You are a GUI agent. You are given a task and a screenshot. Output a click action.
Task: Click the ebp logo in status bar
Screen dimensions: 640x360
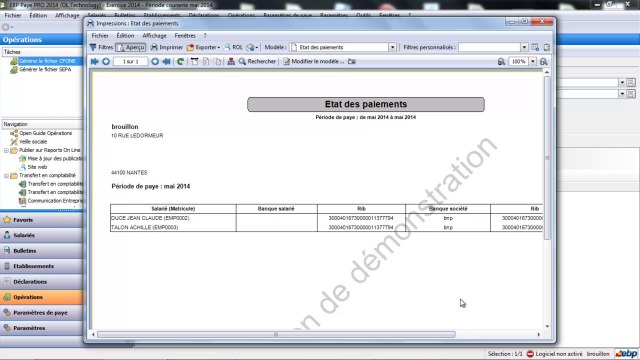click(x=627, y=353)
